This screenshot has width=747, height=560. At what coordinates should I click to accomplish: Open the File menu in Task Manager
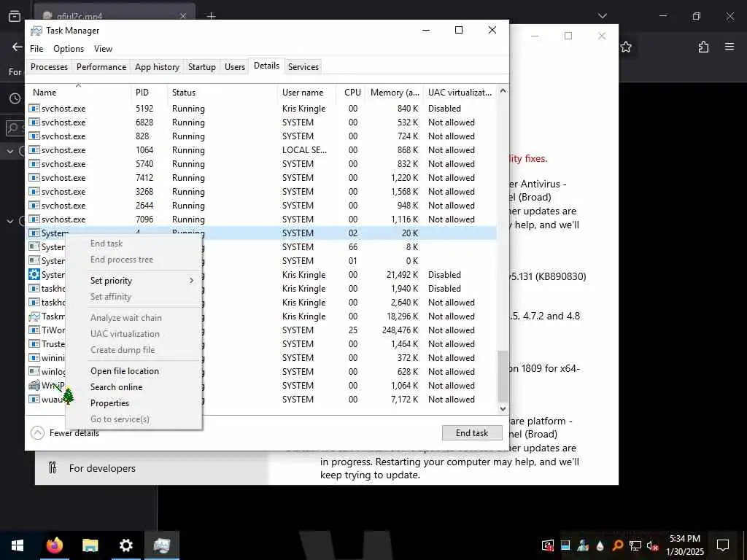pos(36,49)
